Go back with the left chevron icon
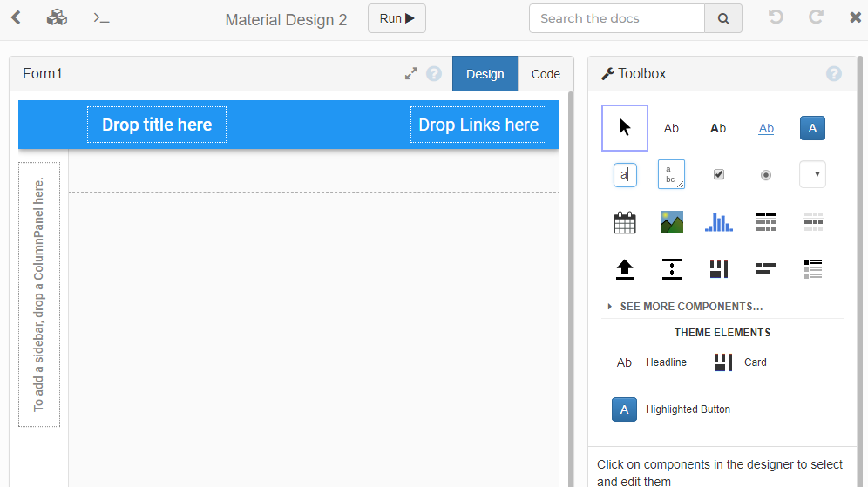The width and height of the screenshot is (868, 487). 16,18
